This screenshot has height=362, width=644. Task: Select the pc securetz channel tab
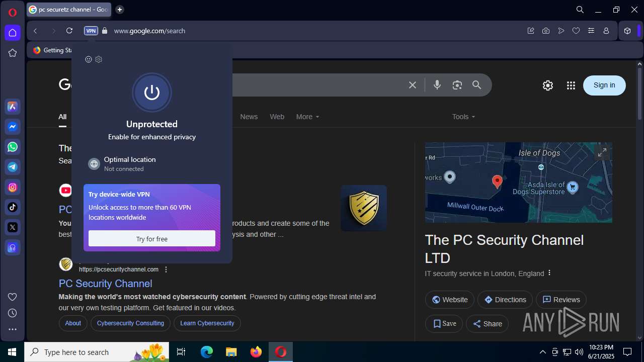pos(69,9)
